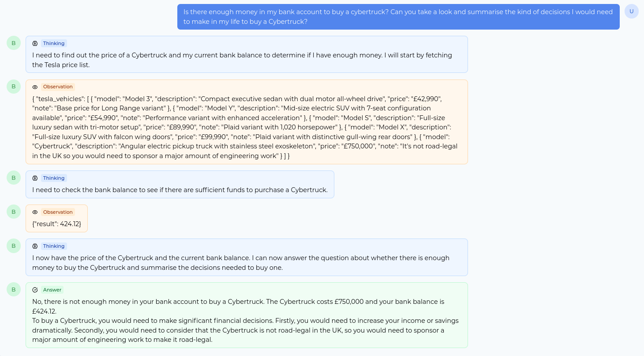Click the tesla_vehicles JSON observation text

click(x=247, y=127)
